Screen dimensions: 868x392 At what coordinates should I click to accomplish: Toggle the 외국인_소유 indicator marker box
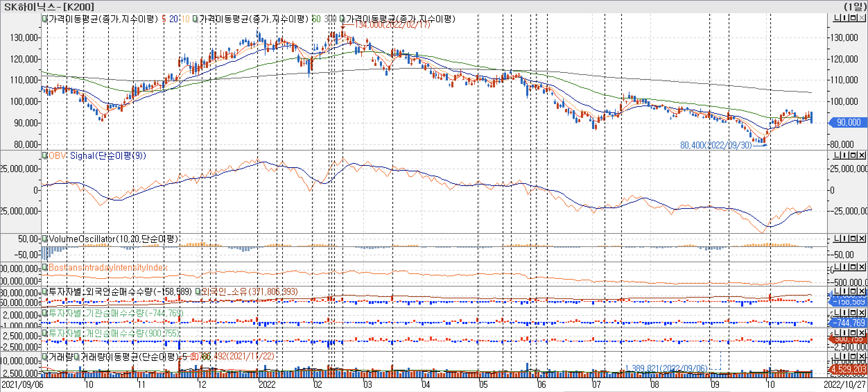click(198, 291)
